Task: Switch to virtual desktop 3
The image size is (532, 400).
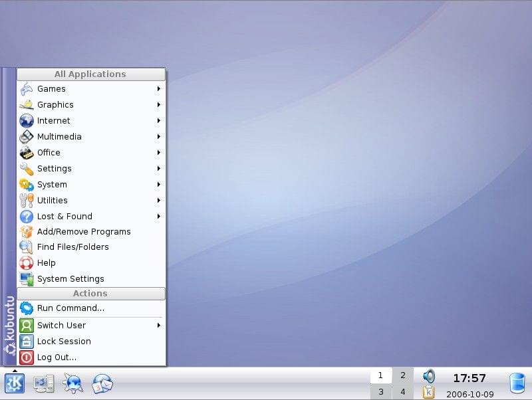Action: coord(380,392)
